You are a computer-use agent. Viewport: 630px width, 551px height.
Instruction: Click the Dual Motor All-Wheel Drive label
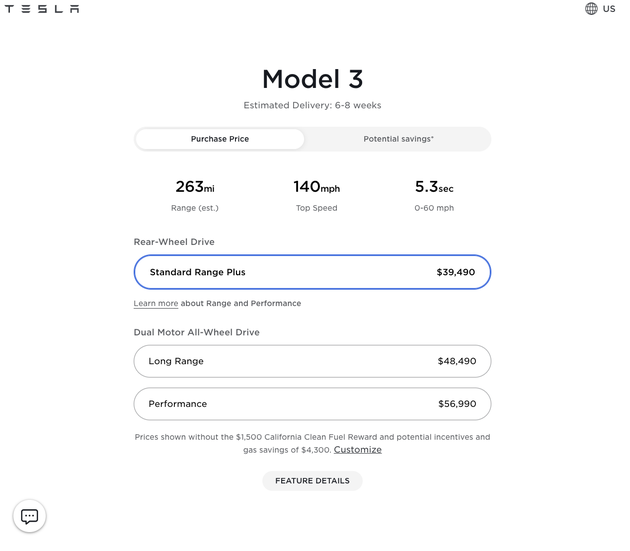click(195, 332)
